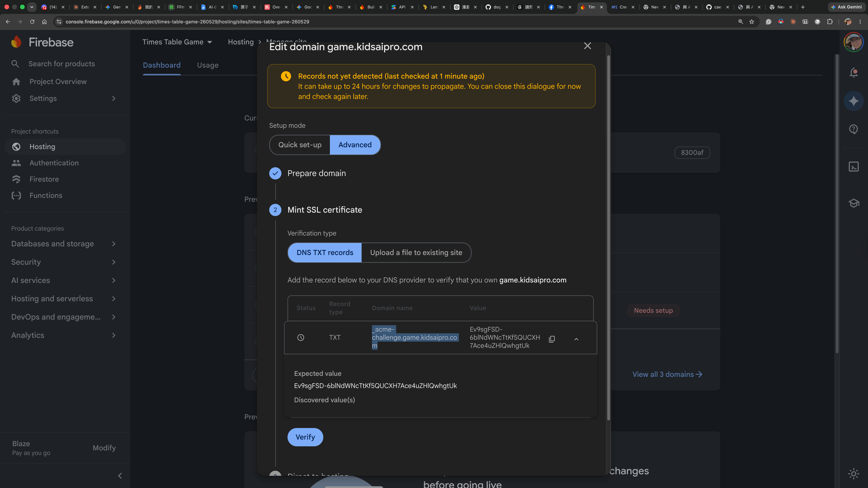Open Functions in sidebar
This screenshot has width=868, height=488.
pyautogui.click(x=65, y=195)
